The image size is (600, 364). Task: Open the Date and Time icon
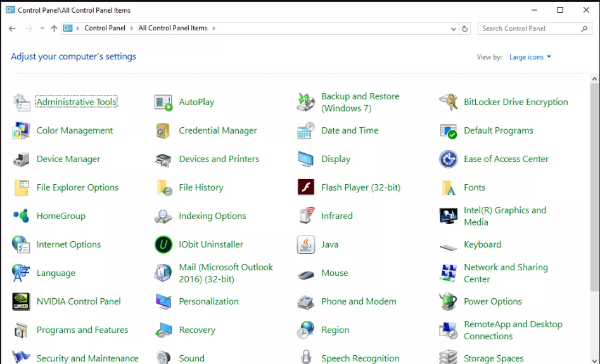pos(306,130)
